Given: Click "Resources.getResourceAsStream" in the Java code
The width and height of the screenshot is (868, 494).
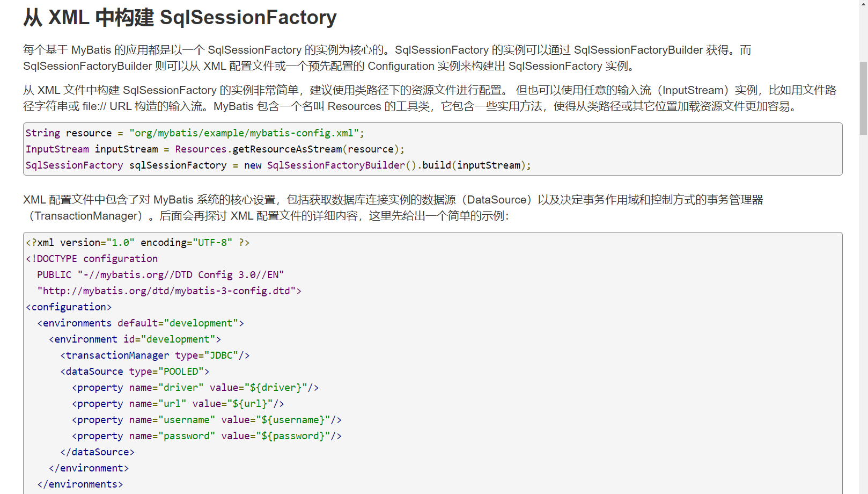Looking at the screenshot, I should pos(259,149).
